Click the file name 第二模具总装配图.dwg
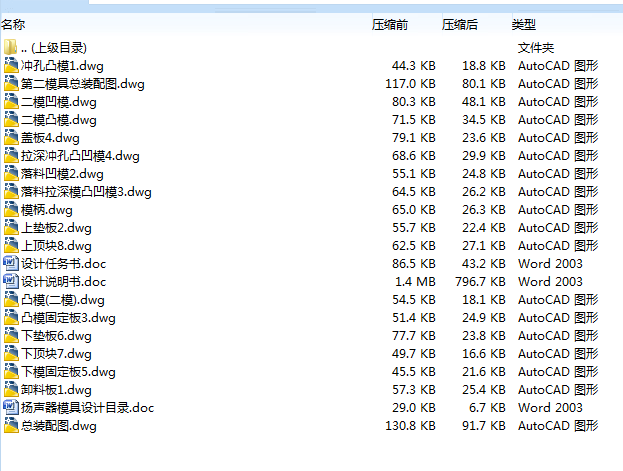623x471 pixels. tap(83, 84)
